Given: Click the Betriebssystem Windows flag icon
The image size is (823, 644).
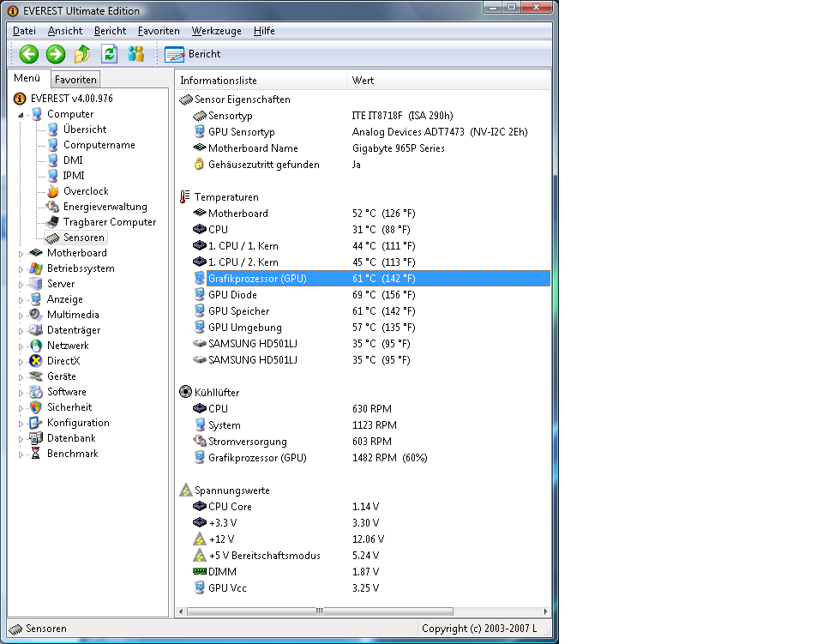Looking at the screenshot, I should click(x=36, y=268).
